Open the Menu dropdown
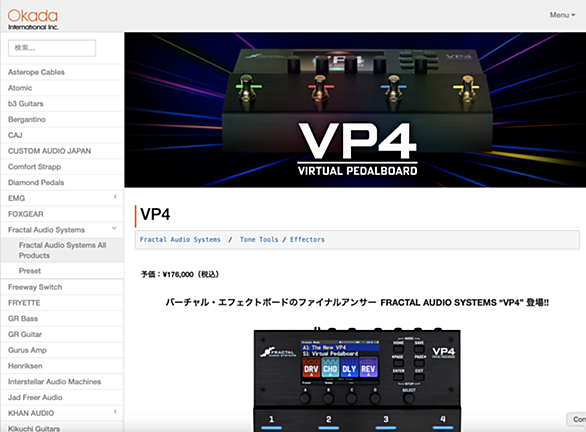Image resolution: width=586 pixels, height=432 pixels. (x=562, y=15)
